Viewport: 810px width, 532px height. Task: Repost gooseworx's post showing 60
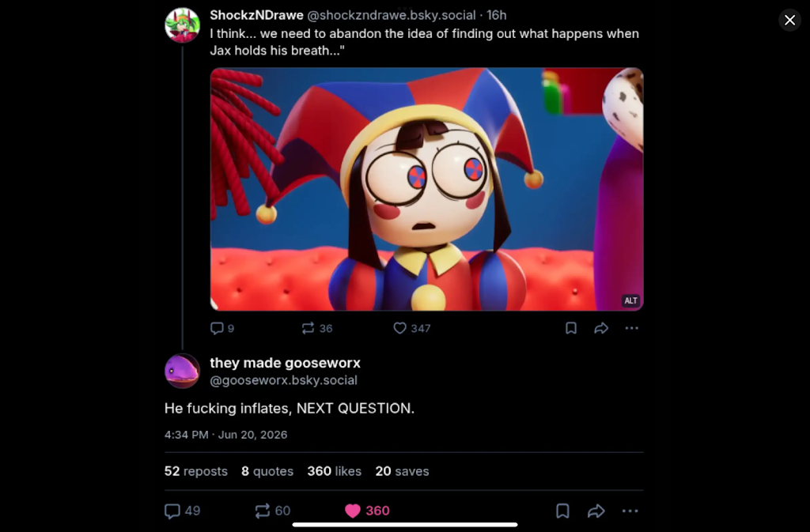click(x=272, y=511)
